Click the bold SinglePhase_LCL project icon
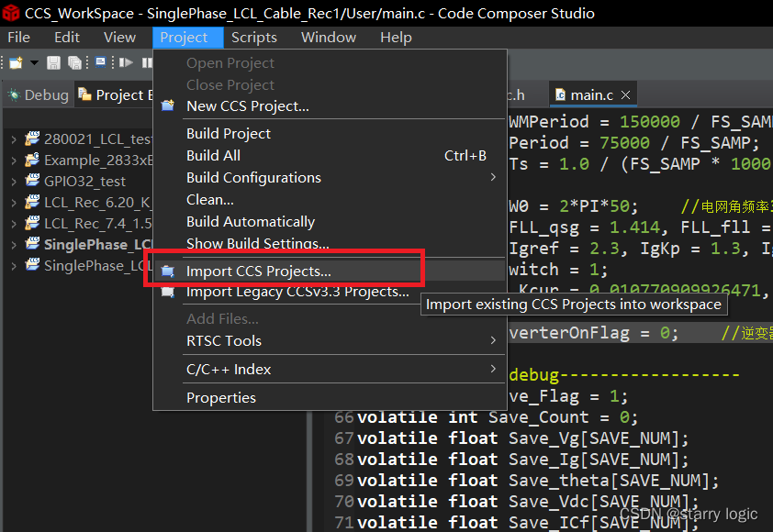 (x=32, y=244)
